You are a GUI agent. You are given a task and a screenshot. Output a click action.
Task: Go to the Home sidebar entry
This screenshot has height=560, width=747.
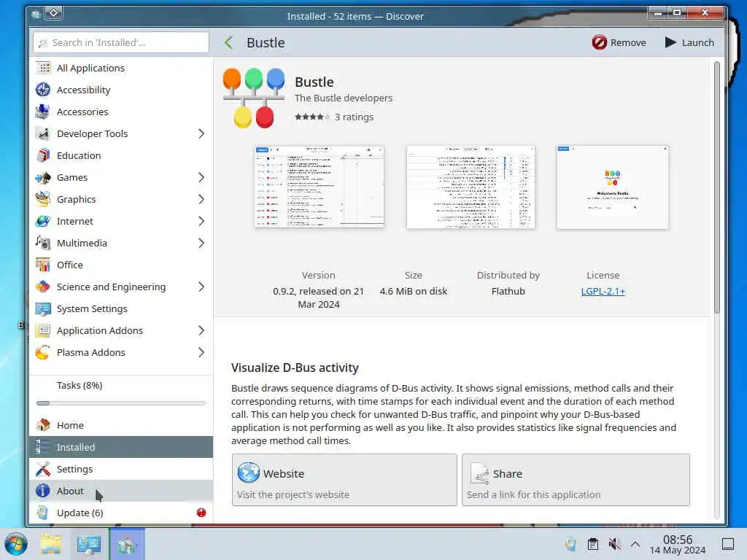121,425
